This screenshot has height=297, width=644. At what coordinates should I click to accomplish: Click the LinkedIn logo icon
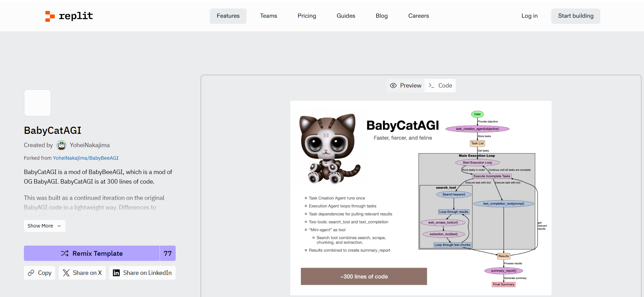click(116, 273)
